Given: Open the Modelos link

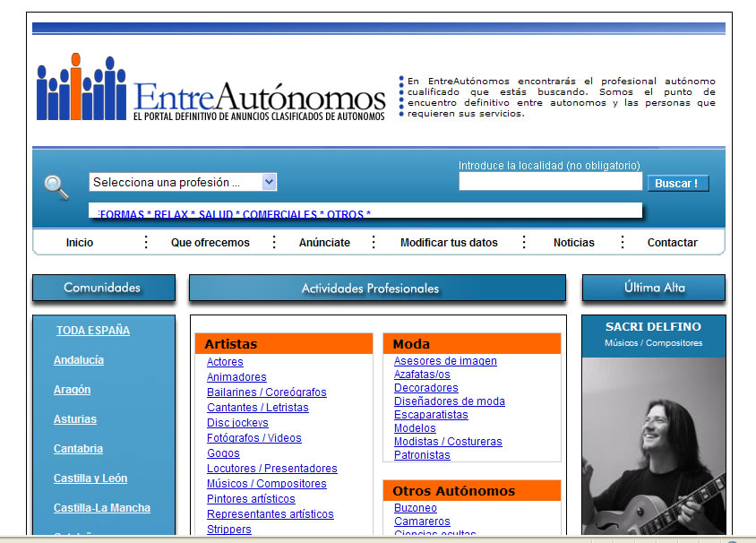Looking at the screenshot, I should click(415, 428).
